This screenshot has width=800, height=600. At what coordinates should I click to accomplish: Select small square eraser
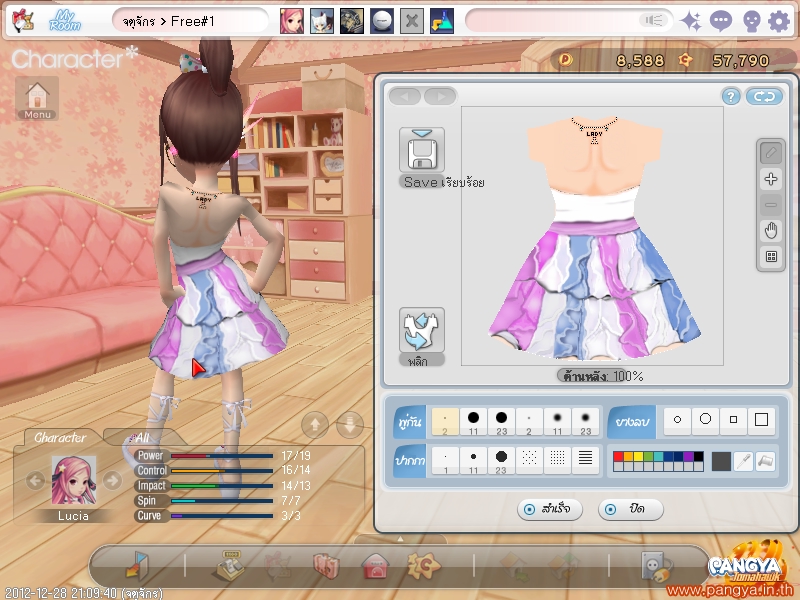733,420
